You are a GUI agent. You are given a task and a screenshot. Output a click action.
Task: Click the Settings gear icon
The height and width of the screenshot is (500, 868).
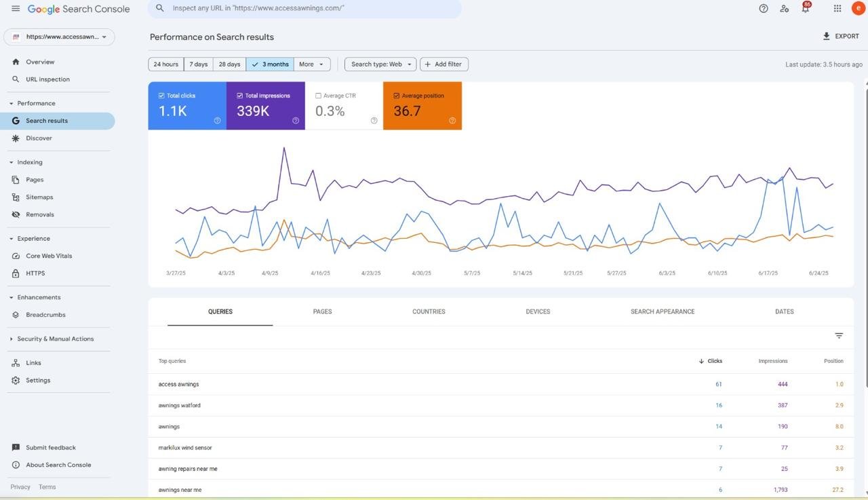click(16, 381)
